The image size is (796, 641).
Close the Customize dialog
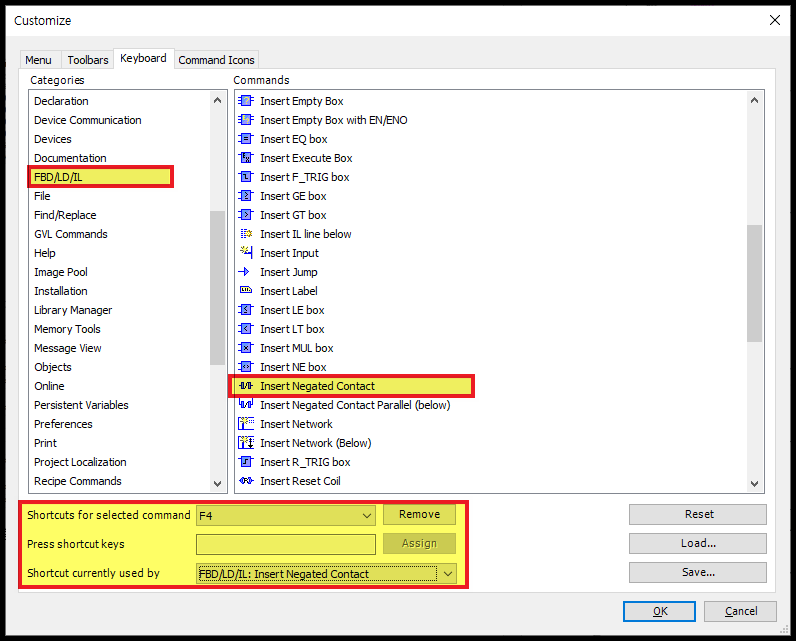click(x=775, y=20)
